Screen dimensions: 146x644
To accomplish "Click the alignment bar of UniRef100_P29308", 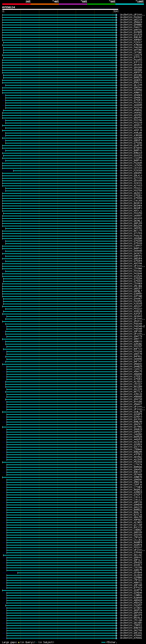I will point(65,171).
